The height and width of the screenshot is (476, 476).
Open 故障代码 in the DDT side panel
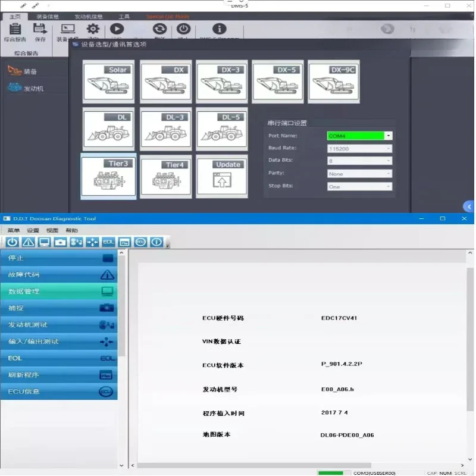(x=59, y=275)
